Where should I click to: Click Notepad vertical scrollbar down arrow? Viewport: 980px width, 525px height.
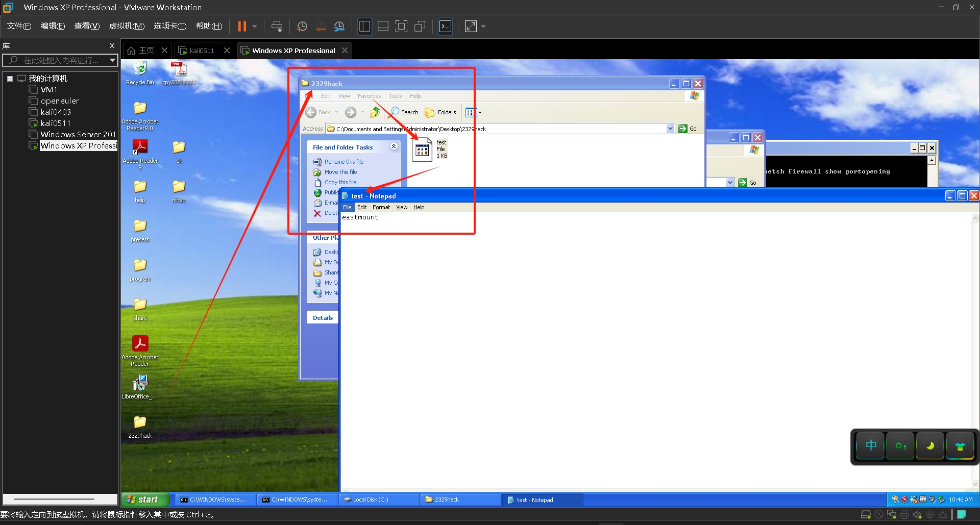(x=975, y=484)
